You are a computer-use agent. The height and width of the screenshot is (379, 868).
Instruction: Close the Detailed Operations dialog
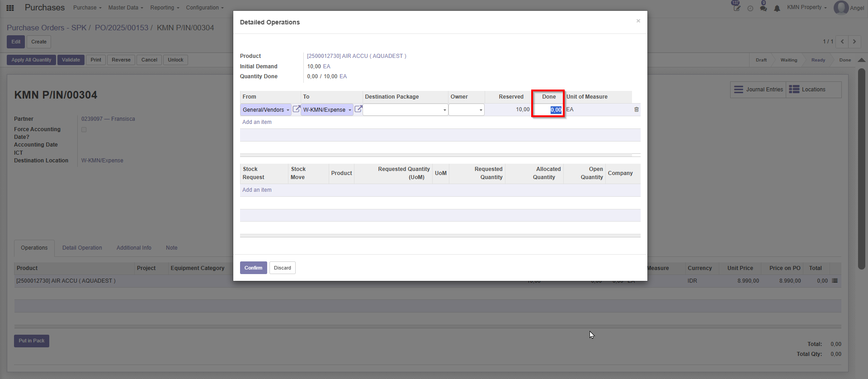pyautogui.click(x=638, y=21)
